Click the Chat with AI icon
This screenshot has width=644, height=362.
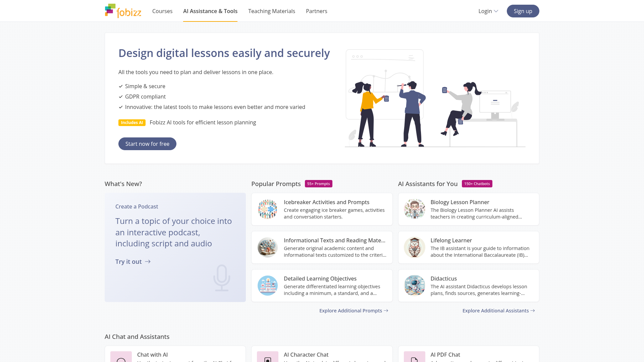[121, 357]
